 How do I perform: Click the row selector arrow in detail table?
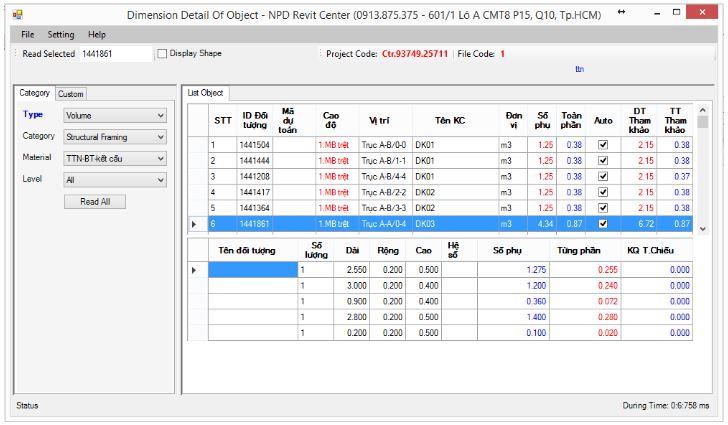(194, 270)
